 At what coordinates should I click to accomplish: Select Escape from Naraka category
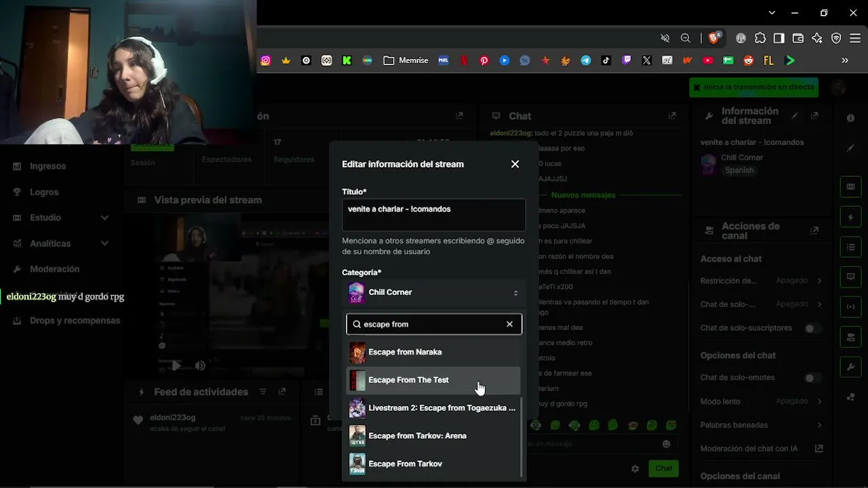click(433, 352)
